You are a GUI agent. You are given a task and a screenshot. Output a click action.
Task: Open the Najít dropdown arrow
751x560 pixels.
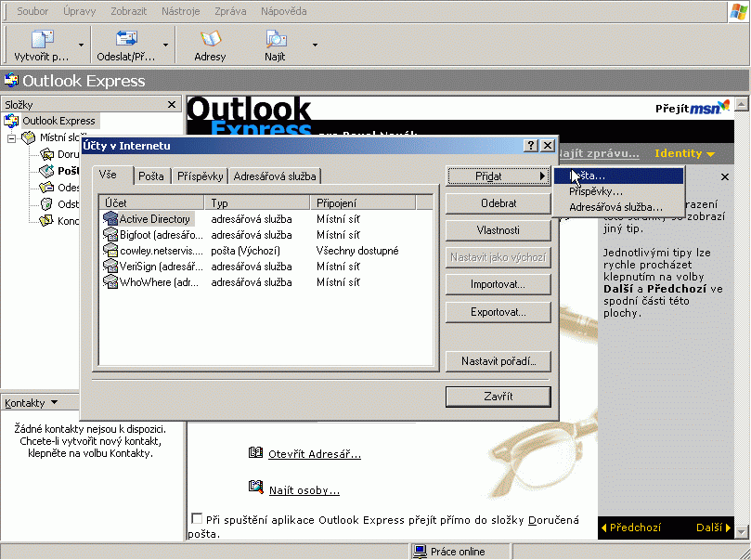(x=315, y=45)
